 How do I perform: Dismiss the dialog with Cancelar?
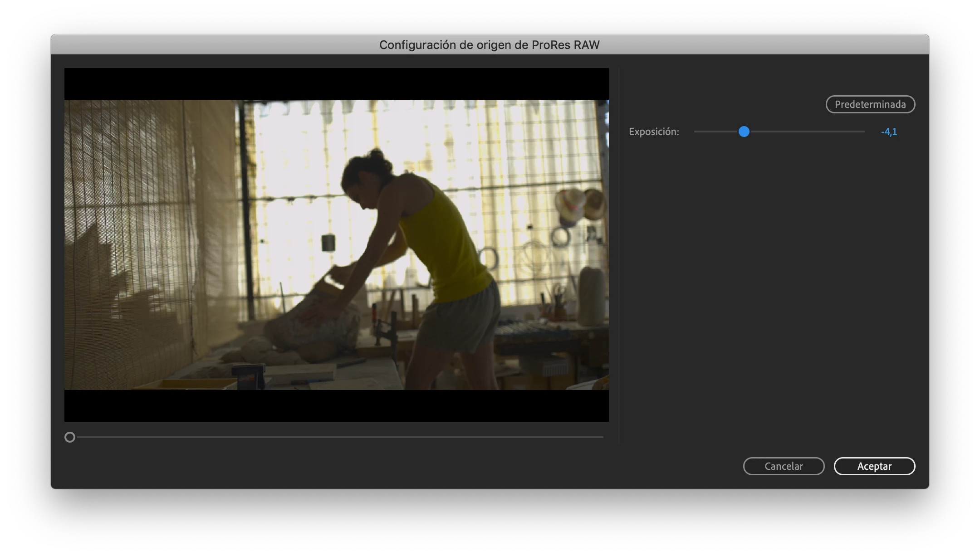tap(783, 466)
